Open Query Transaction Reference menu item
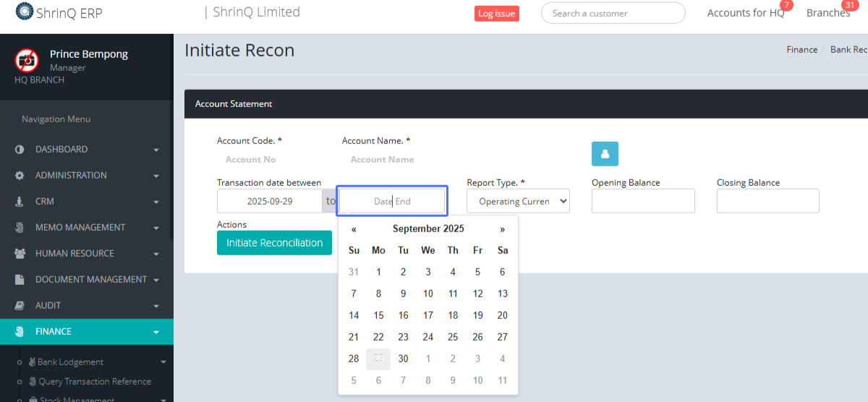 94,381
